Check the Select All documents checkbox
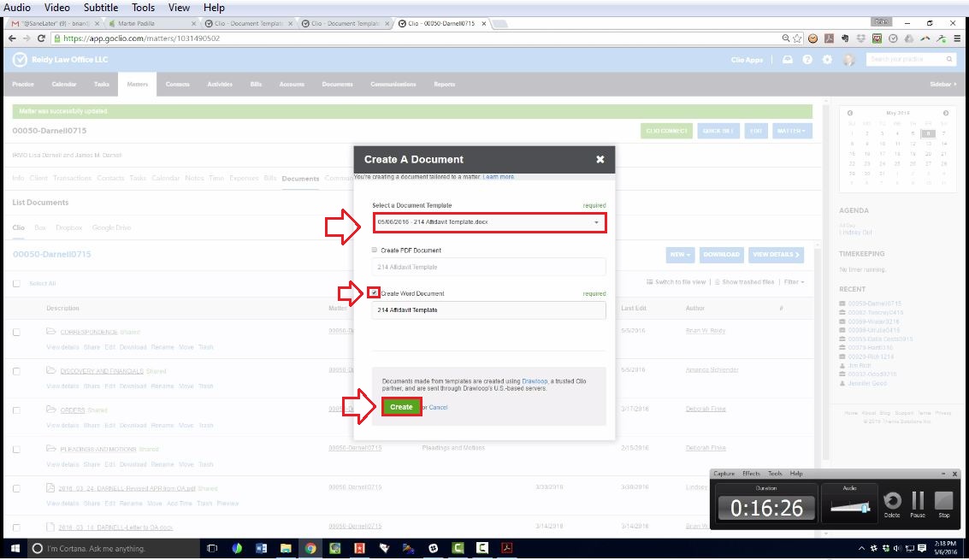This screenshot has height=560, width=969. pyautogui.click(x=16, y=284)
